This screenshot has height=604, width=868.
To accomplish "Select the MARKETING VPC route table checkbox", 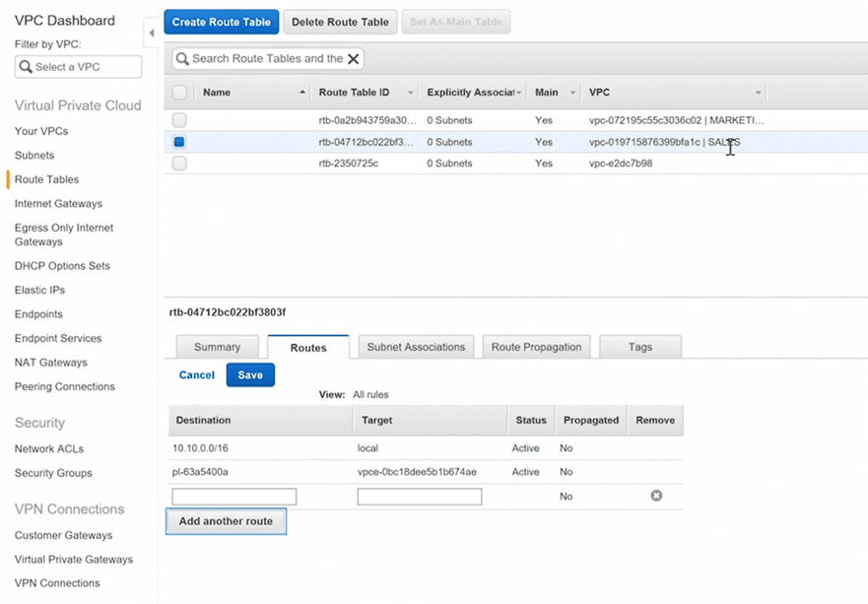I will point(179,120).
